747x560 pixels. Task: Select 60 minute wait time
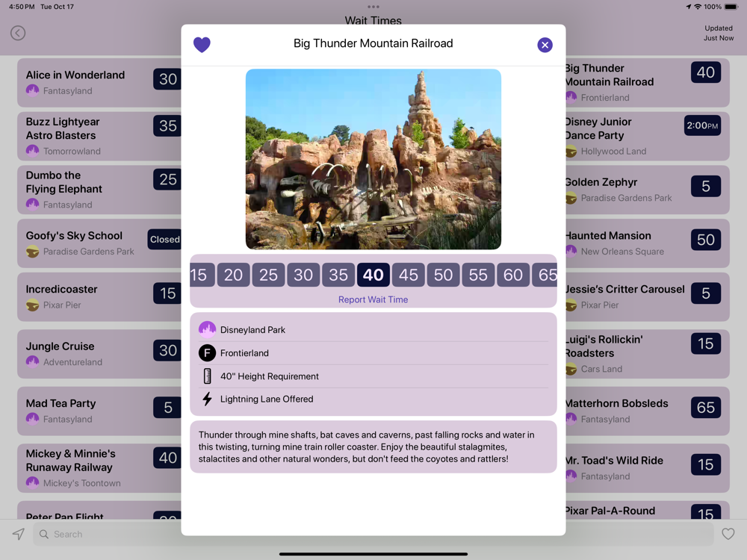(x=513, y=275)
